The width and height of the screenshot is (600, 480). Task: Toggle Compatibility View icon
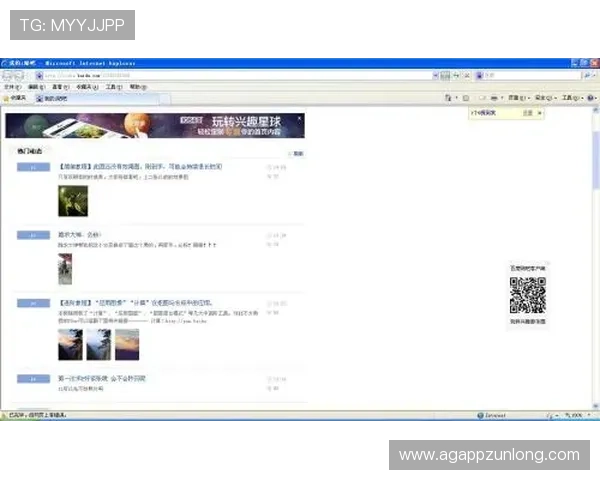point(445,76)
